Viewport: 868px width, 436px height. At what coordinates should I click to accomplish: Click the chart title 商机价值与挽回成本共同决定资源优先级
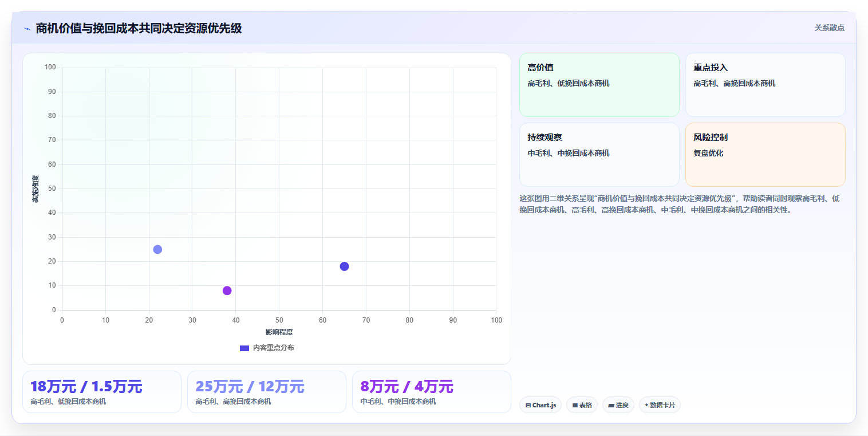coord(139,28)
